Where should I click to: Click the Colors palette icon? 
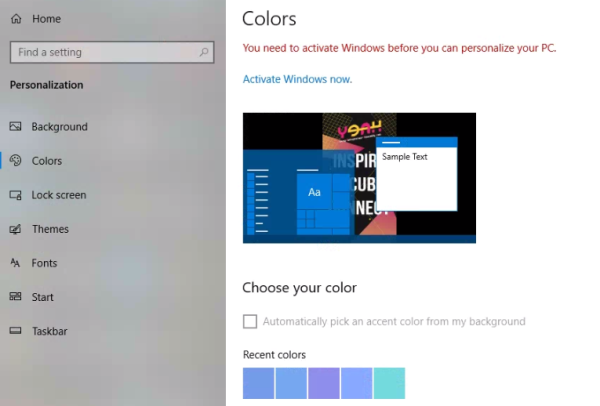point(15,160)
